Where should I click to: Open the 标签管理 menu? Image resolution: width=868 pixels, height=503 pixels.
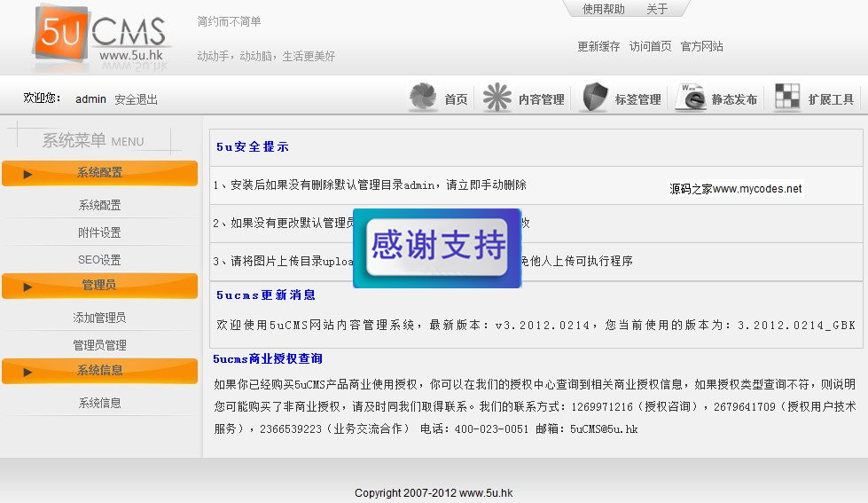point(637,99)
